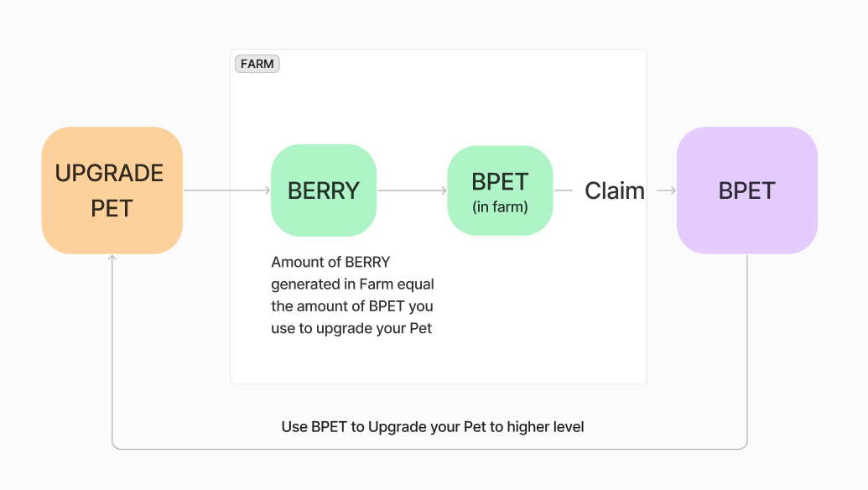Viewport: 868px width, 490px height.
Task: Select the green BPET in-farm node
Action: [x=500, y=190]
